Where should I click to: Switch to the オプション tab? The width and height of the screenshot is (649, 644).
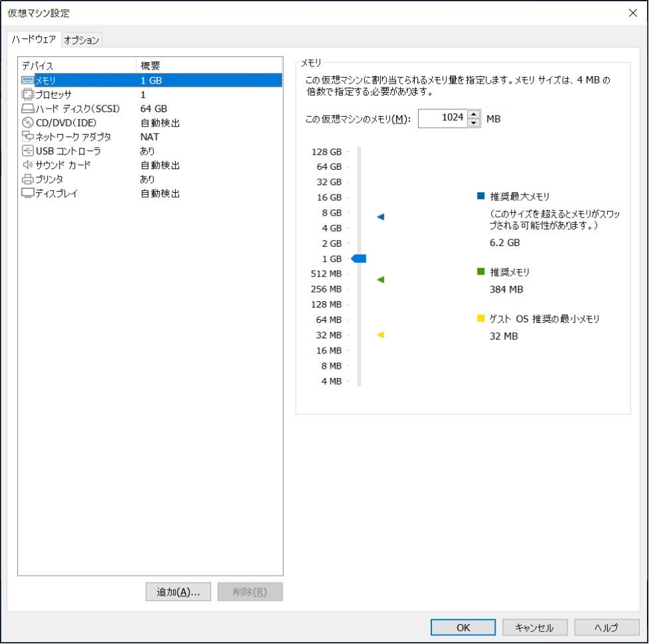81,40
